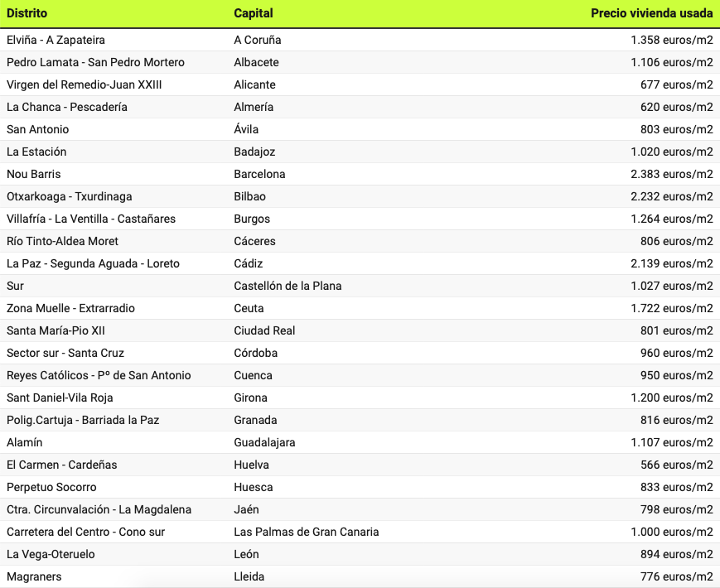Click the Capital column header
This screenshot has height=588, width=720.
coord(254,13)
